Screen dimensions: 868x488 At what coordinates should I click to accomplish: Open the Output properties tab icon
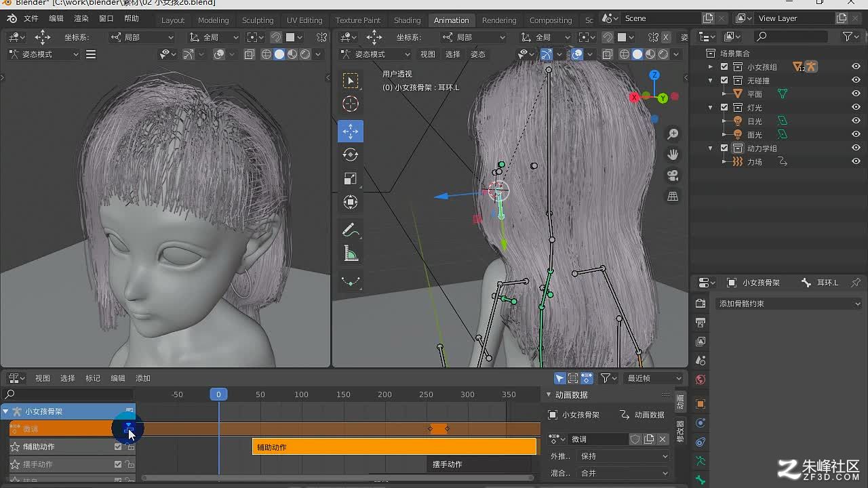pyautogui.click(x=701, y=323)
